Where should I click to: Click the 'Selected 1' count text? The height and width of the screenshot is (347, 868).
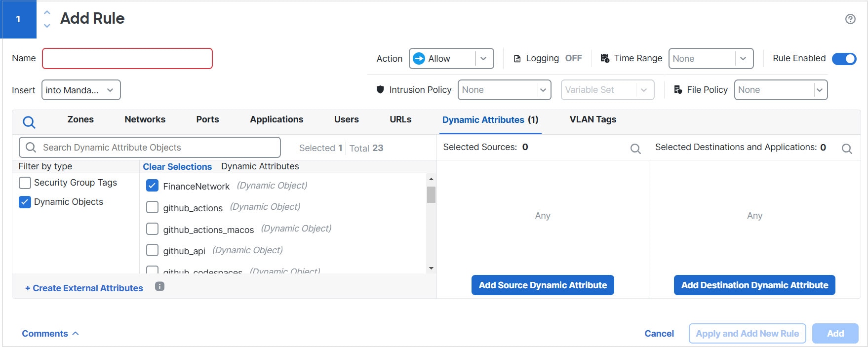[320, 148]
